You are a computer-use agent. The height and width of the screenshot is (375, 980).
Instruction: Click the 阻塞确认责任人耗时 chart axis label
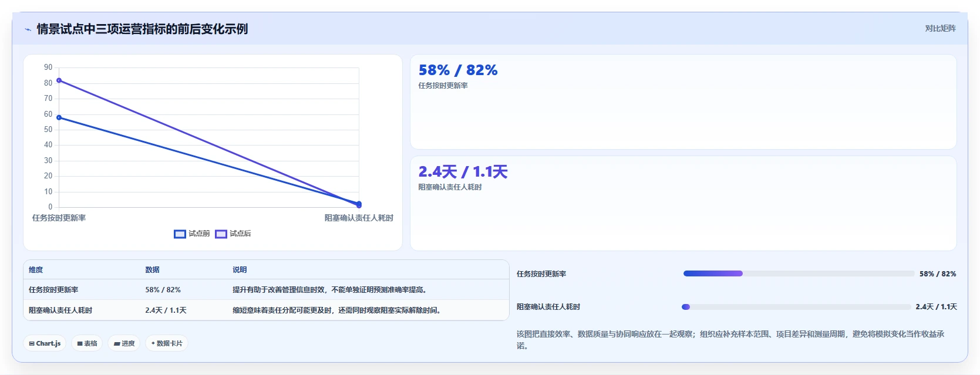(359, 218)
